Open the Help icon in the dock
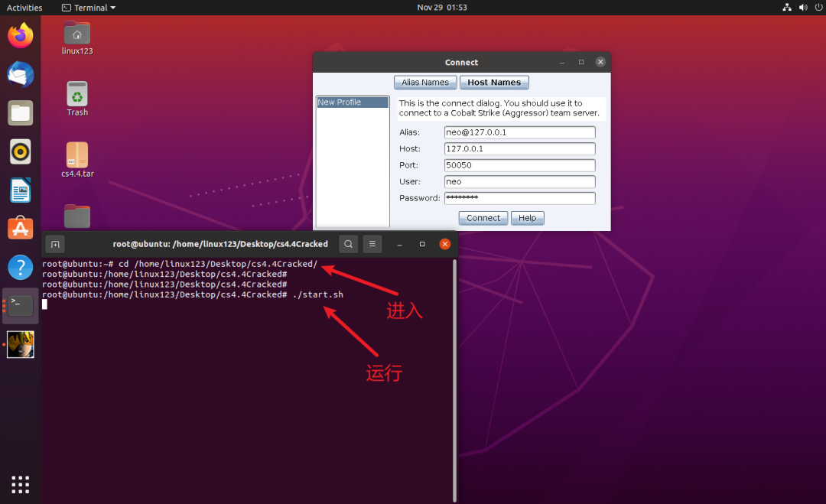The image size is (826, 504). 20,268
